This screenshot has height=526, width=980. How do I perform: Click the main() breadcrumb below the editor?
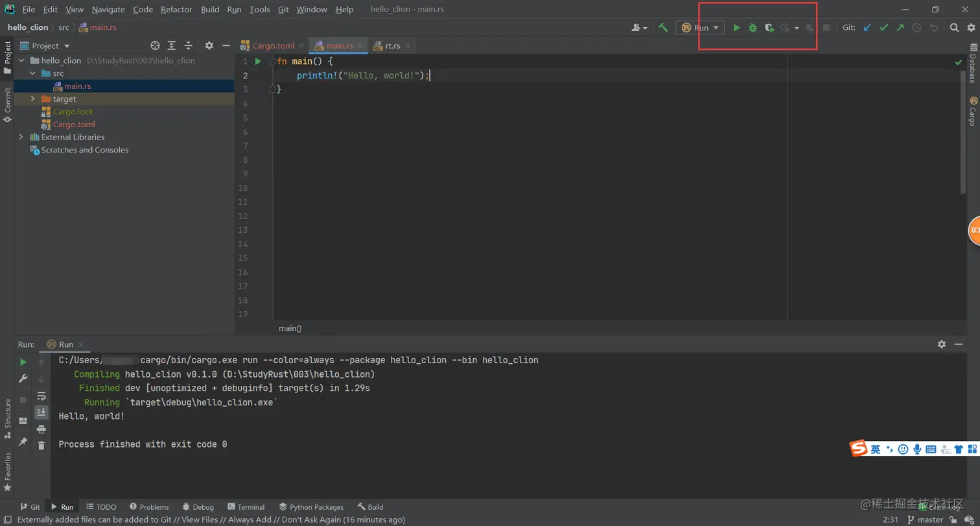(x=290, y=328)
